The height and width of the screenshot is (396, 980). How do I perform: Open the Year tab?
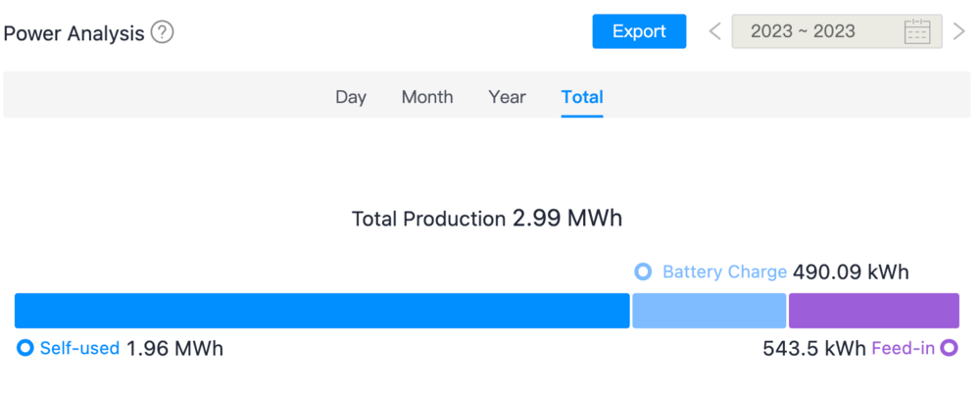[507, 97]
